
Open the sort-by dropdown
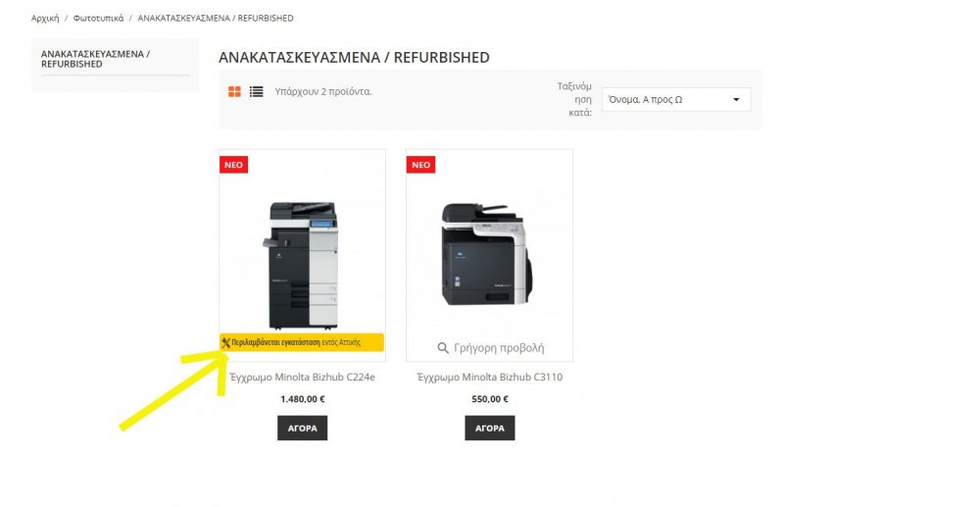[x=676, y=99]
